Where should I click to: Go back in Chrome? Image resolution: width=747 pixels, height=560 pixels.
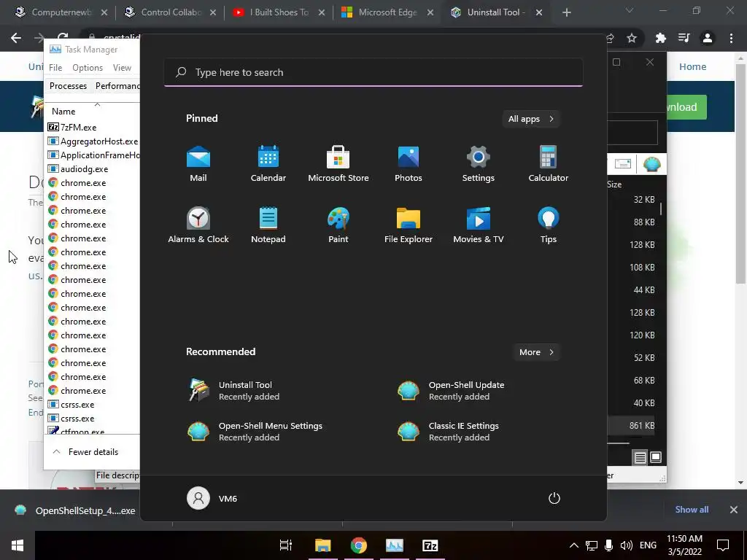[16, 38]
